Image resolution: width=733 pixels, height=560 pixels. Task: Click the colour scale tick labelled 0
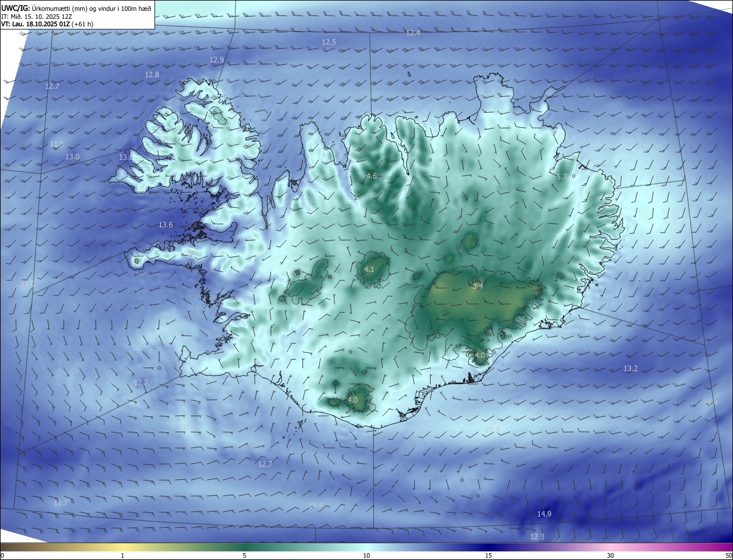pos(2,556)
